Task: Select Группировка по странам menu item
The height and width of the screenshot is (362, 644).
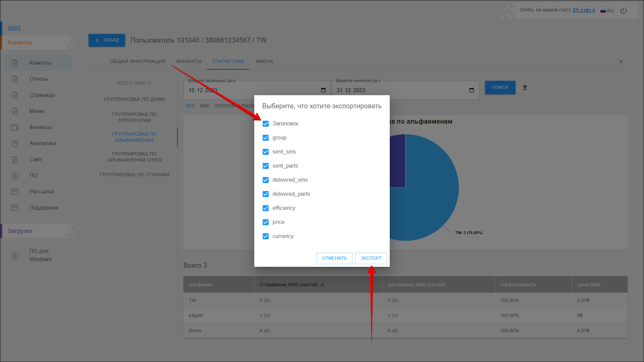Action: coord(134,175)
